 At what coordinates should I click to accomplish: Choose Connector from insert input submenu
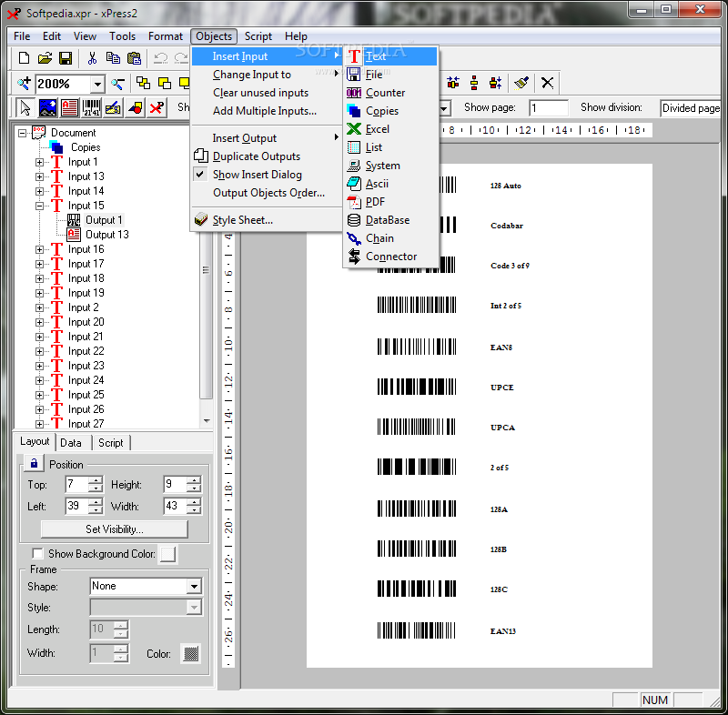click(390, 257)
